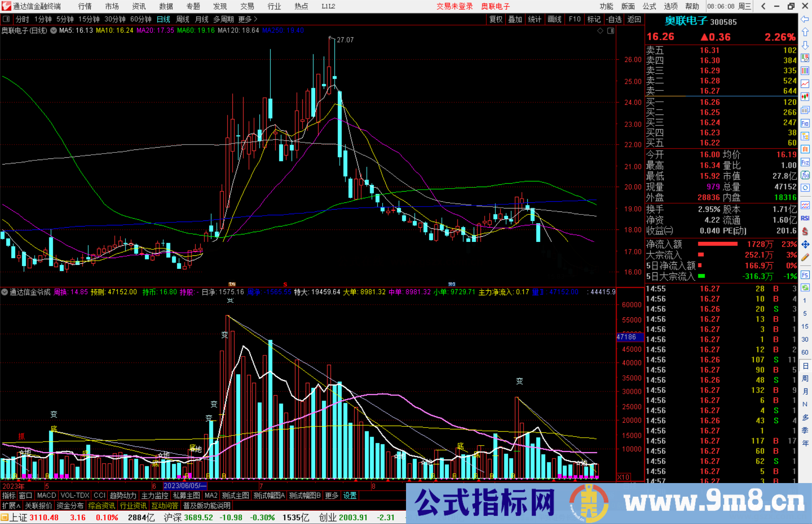
Task: Click the blue circle icon in sidebar
Action: pyautogui.click(x=805, y=188)
